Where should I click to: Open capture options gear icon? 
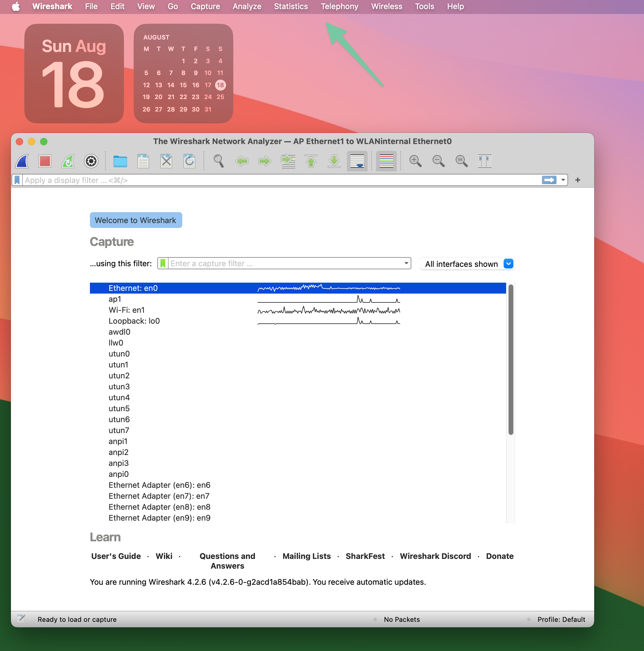[x=91, y=161]
